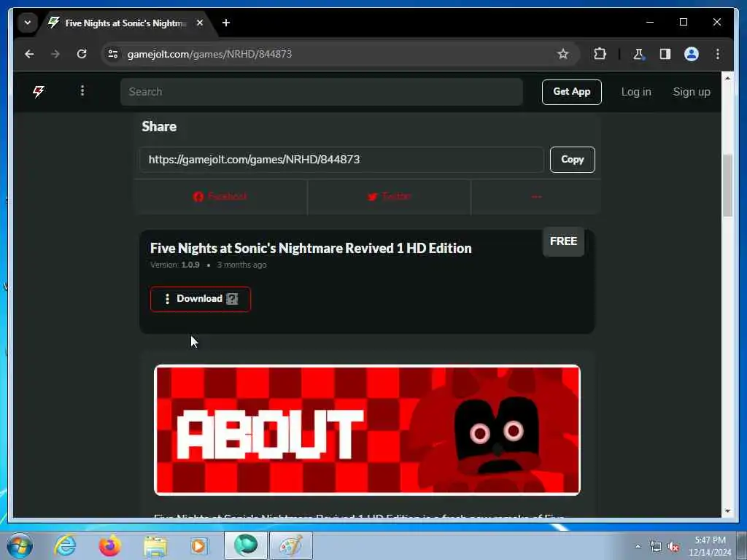The height and width of the screenshot is (560, 747).
Task: Focus the Game Jolt Search field
Action: click(x=322, y=92)
